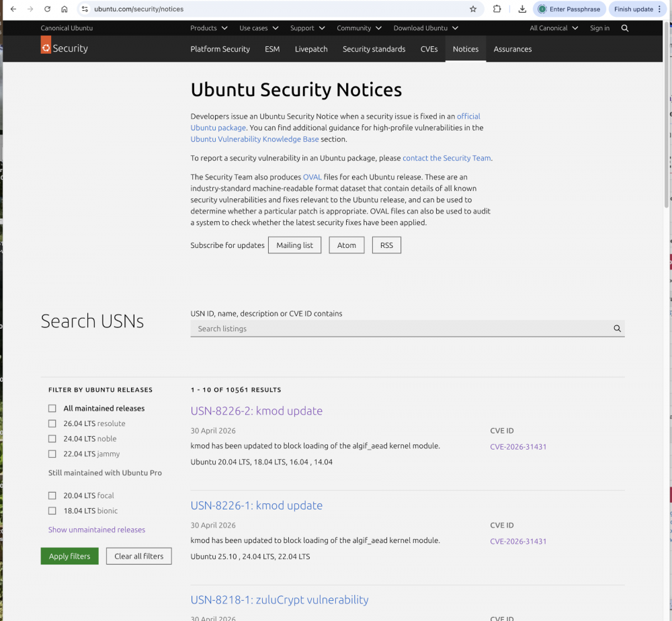Click the browser back arrow
The height and width of the screenshot is (621, 672).
[x=13, y=9]
